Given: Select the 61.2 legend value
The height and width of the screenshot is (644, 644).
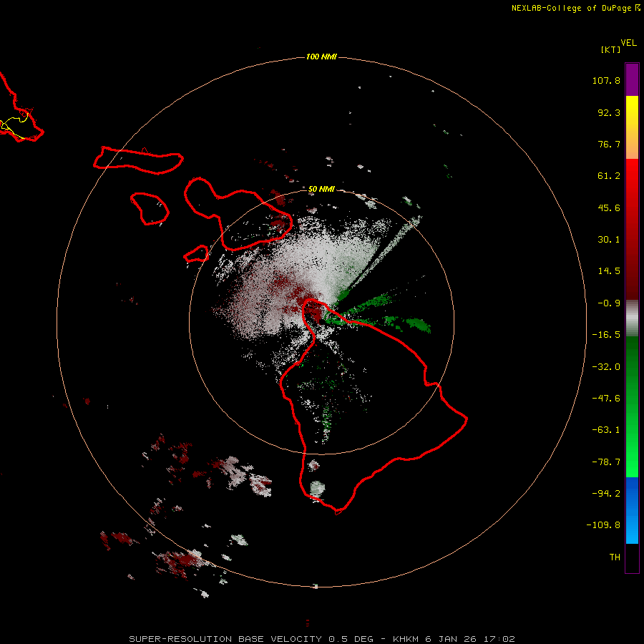Looking at the screenshot, I should pos(609,176).
